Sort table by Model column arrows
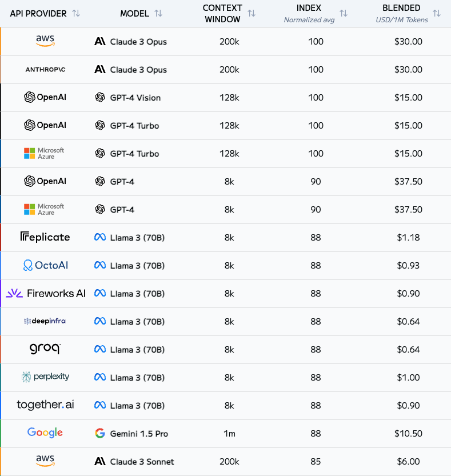 pyautogui.click(x=158, y=13)
